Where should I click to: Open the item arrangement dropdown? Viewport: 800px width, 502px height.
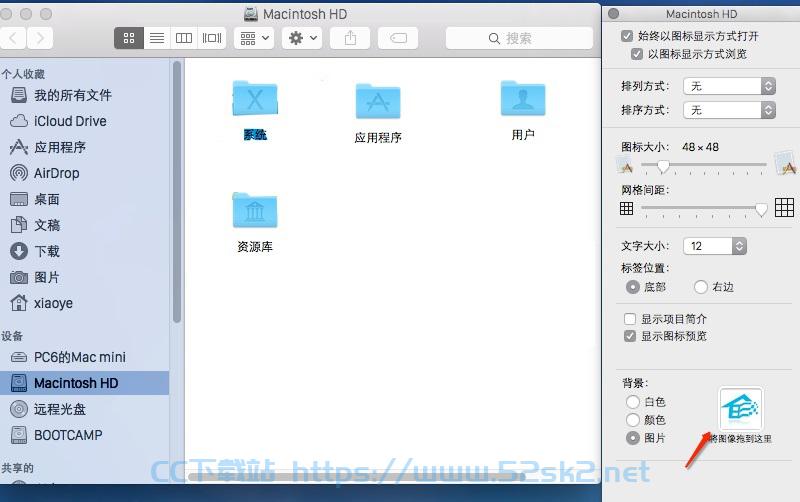pyautogui.click(x=254, y=38)
